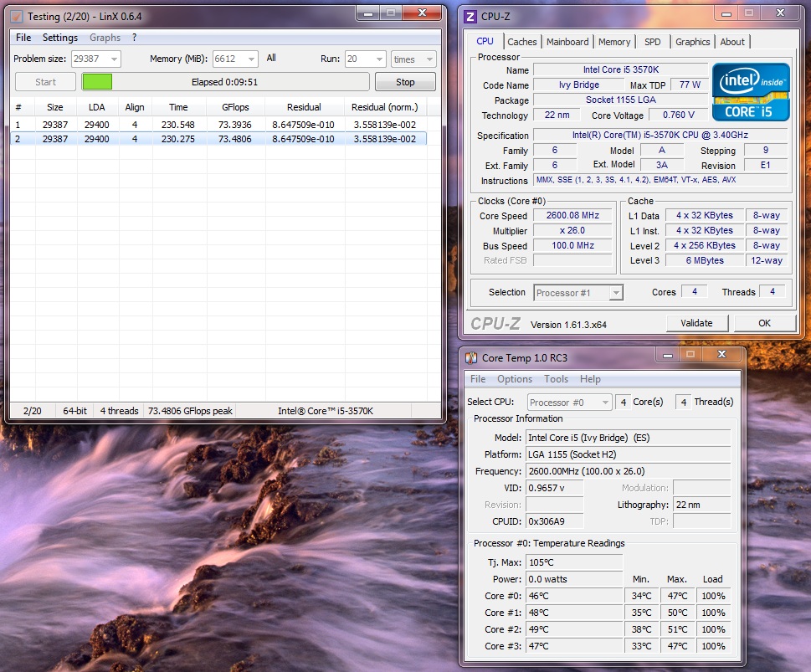Screen dimensions: 811x672
Task: Open the File menu in LinX
Action: coord(23,38)
